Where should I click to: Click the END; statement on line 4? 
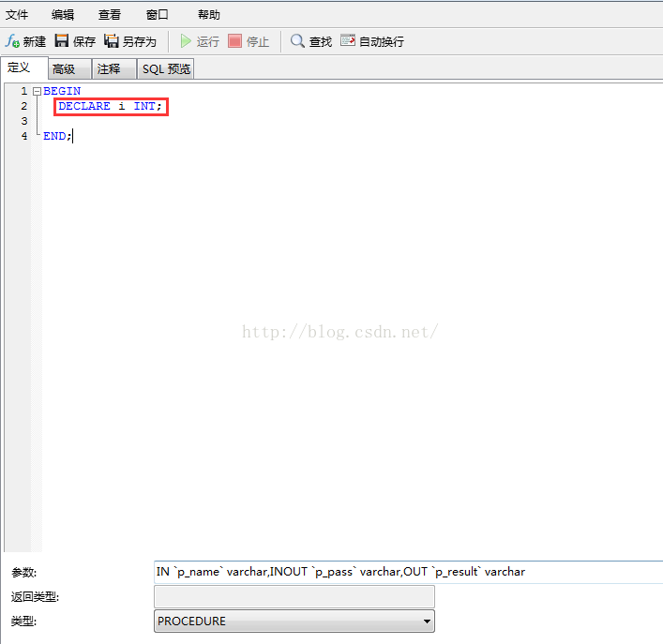click(x=57, y=136)
